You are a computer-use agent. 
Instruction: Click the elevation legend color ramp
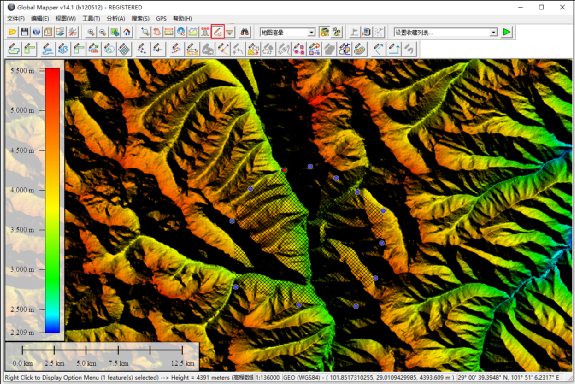pos(52,200)
